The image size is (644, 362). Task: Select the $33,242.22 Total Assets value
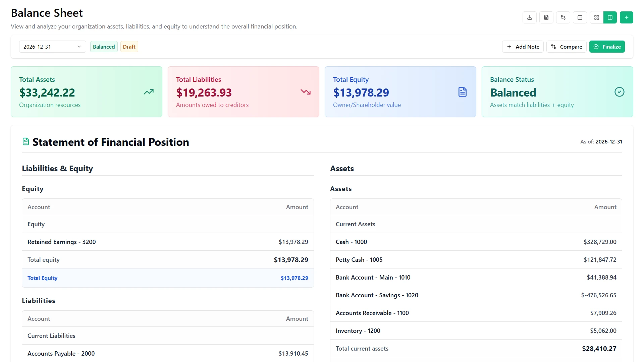click(x=47, y=93)
